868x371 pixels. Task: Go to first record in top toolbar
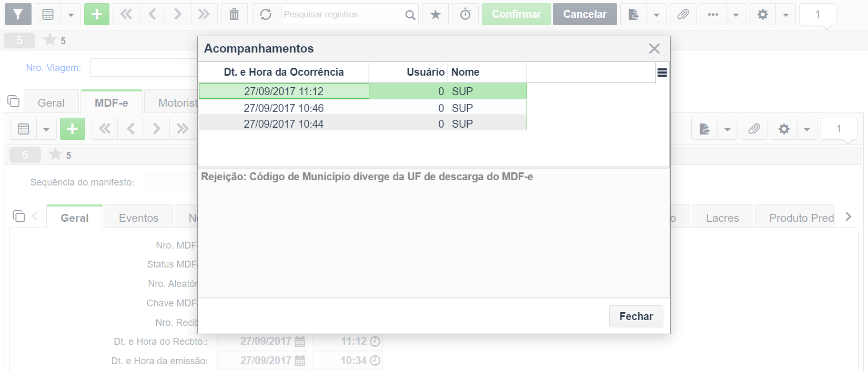coord(126,14)
